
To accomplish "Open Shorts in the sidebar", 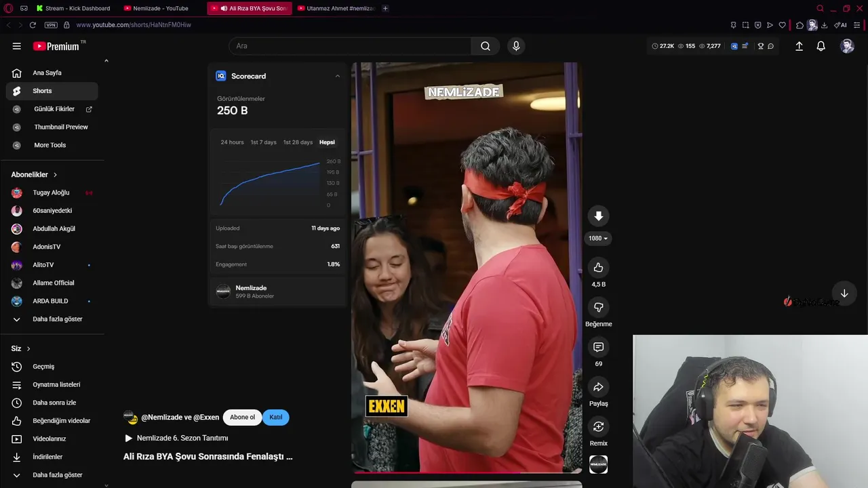I will tap(52, 91).
